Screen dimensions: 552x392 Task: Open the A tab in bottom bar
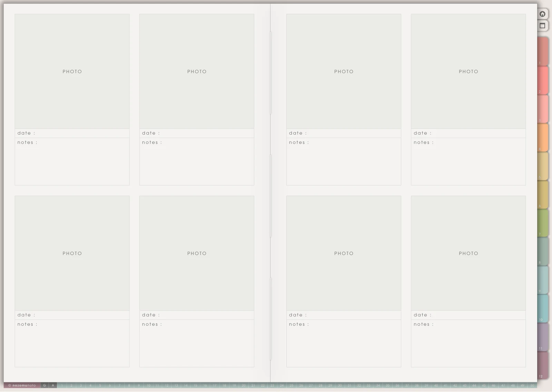tap(53, 385)
